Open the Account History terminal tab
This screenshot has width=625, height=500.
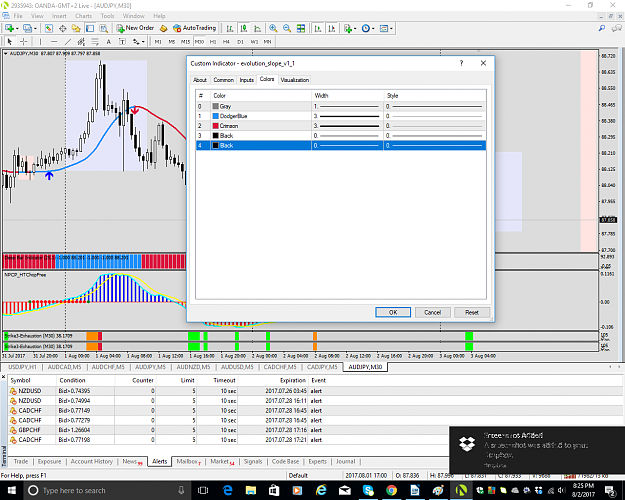(92, 461)
